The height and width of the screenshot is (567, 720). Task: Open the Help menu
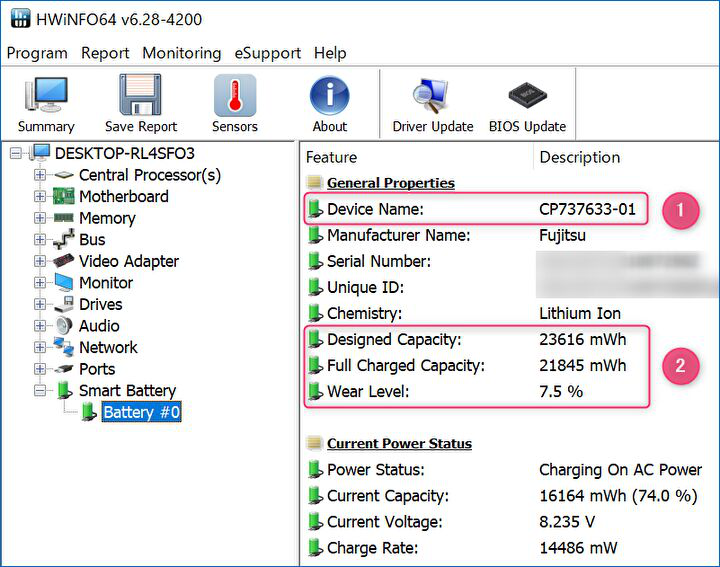(330, 53)
